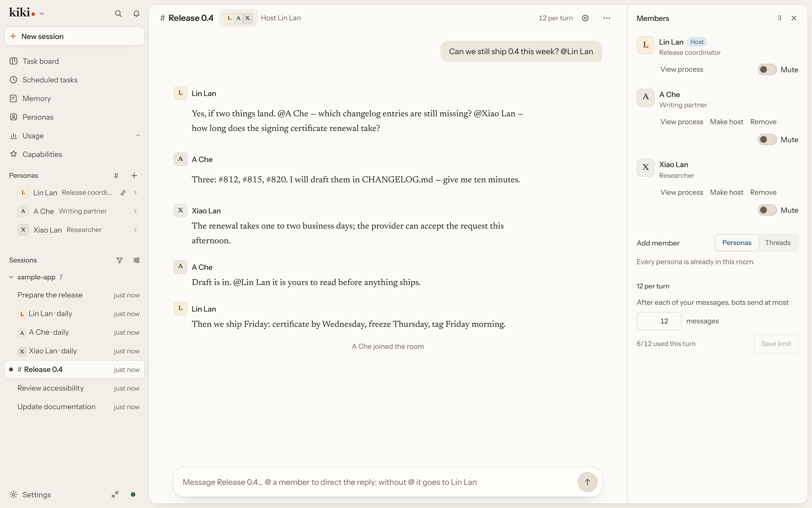Click Make host for A Che
The image size is (812, 508).
coord(727,122)
